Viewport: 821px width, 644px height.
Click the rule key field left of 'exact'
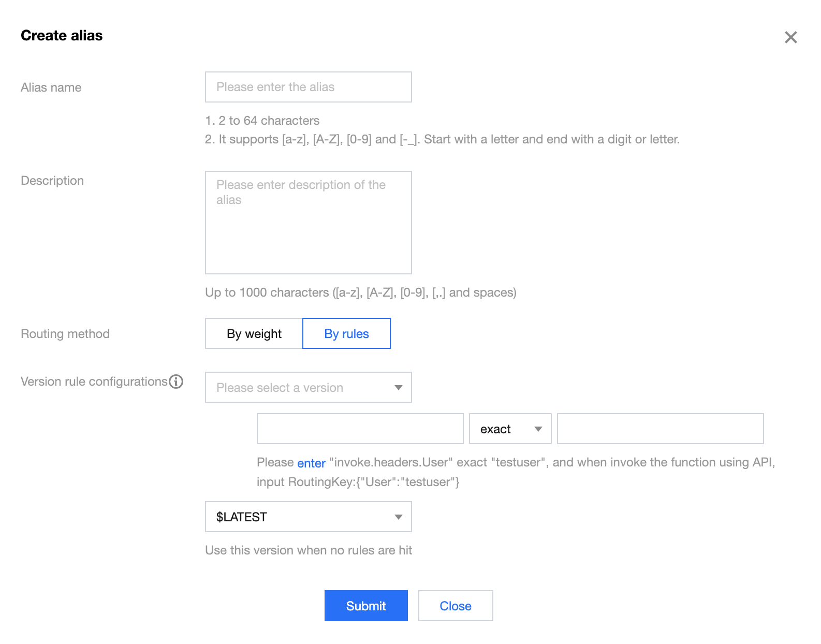point(360,429)
